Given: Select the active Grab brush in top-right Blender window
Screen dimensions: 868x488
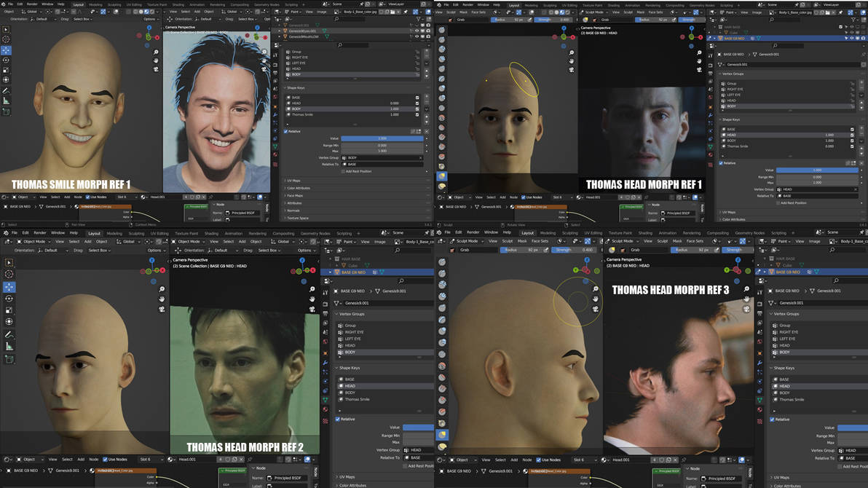Looking at the screenshot, I should 442,176.
